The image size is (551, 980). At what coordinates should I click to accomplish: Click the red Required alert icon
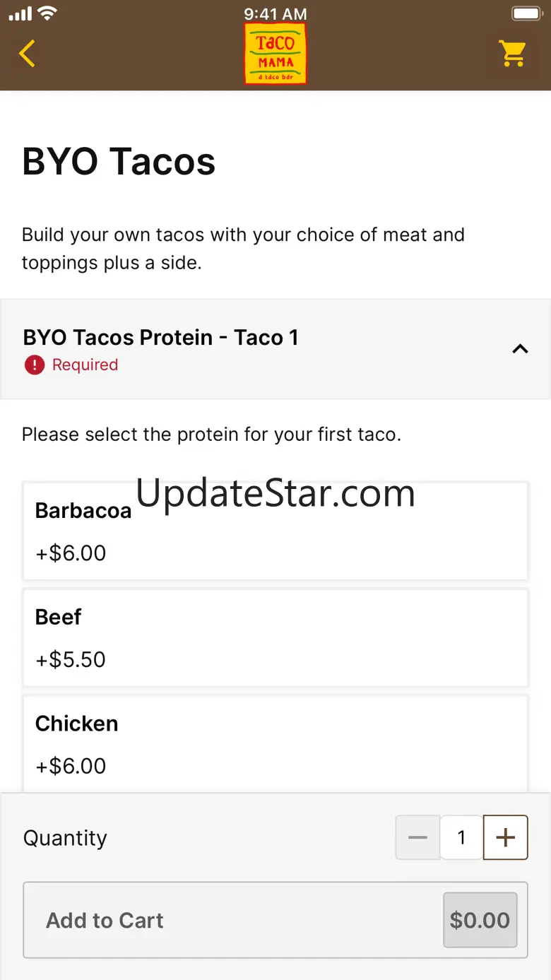(x=34, y=365)
